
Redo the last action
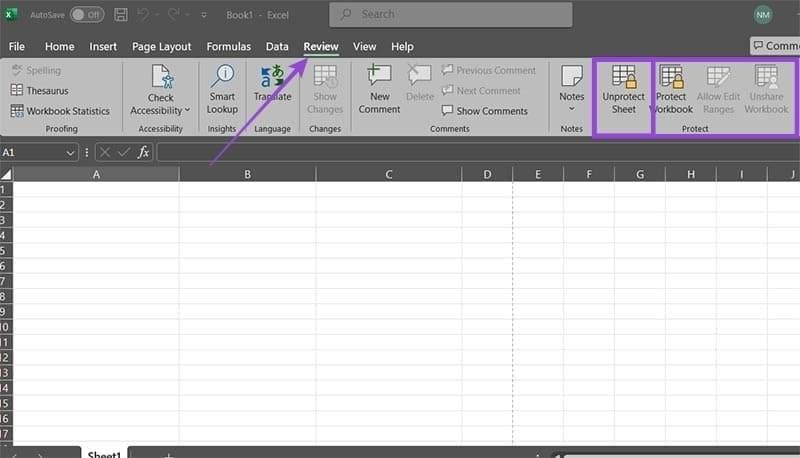(173, 15)
